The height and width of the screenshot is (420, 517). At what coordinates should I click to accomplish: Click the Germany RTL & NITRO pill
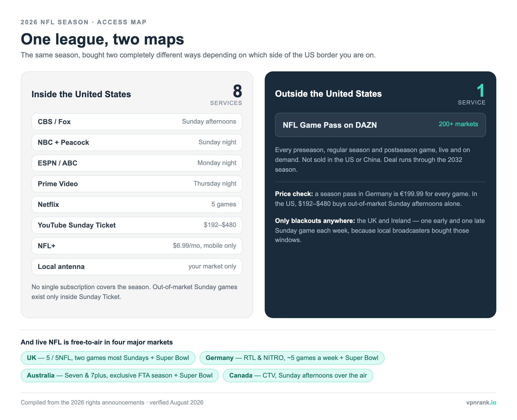coord(292,358)
